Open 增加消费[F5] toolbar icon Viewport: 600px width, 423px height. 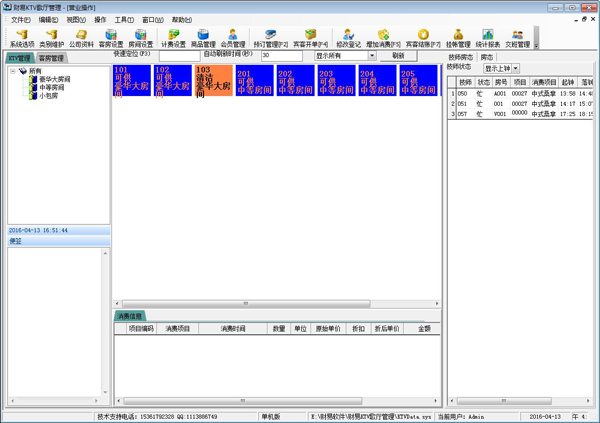[383, 38]
